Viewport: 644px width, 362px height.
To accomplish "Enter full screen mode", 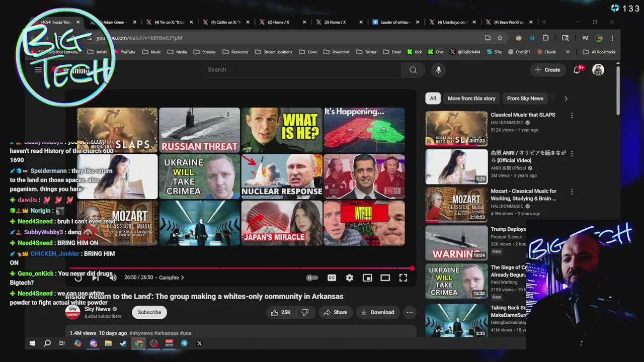I will tap(403, 278).
